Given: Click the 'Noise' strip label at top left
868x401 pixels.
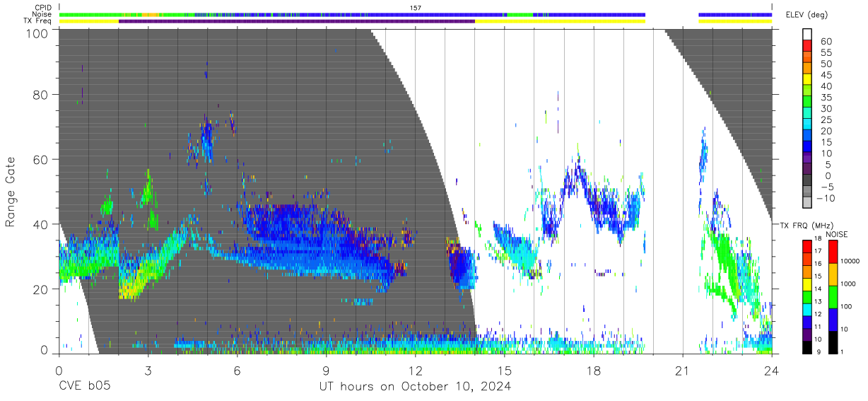Looking at the screenshot, I should (41, 14).
